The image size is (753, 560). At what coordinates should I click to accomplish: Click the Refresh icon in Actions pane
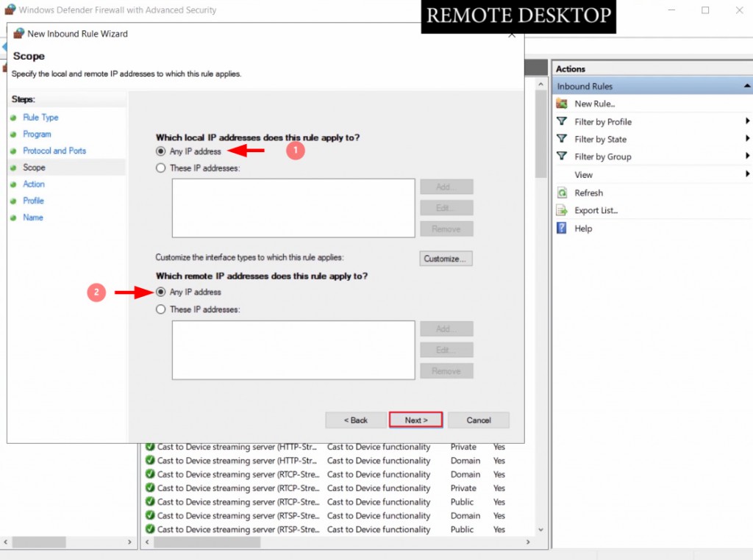(561, 193)
